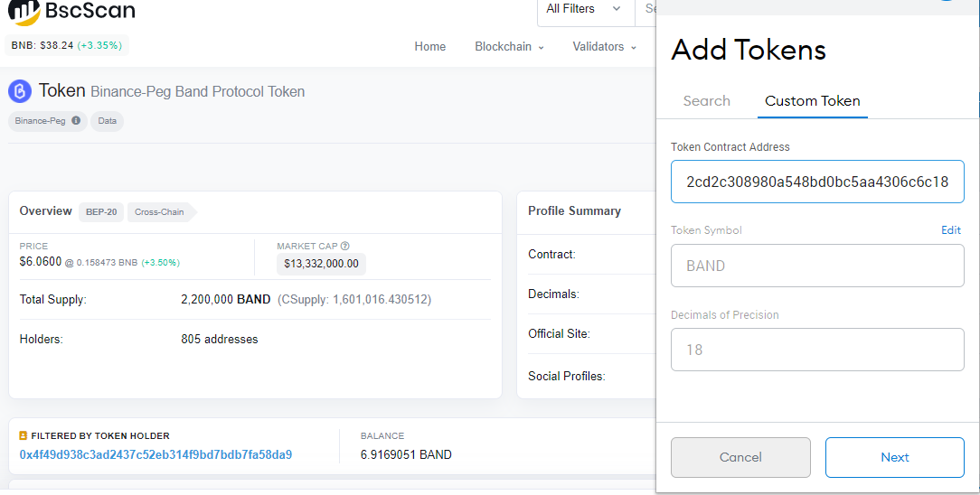
Task: Click the Band Protocol token logo
Action: (20, 91)
